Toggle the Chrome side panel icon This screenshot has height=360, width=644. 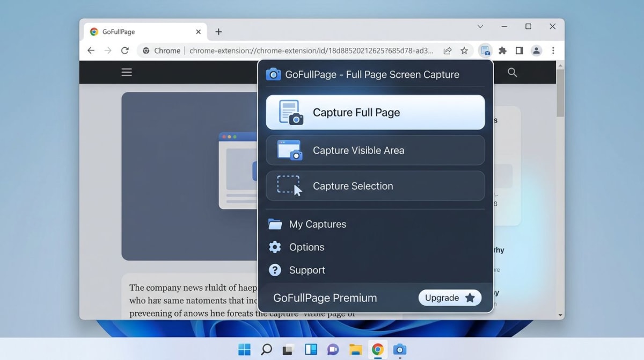[x=519, y=51]
